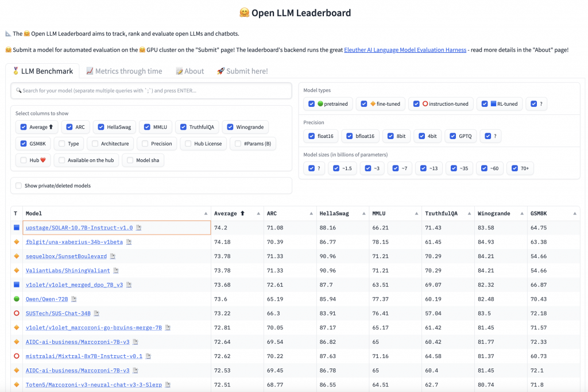Open Eleuther AI Language Model Evaluation Harness link
Image resolution: width=588 pixels, height=392 pixels.
point(405,49)
